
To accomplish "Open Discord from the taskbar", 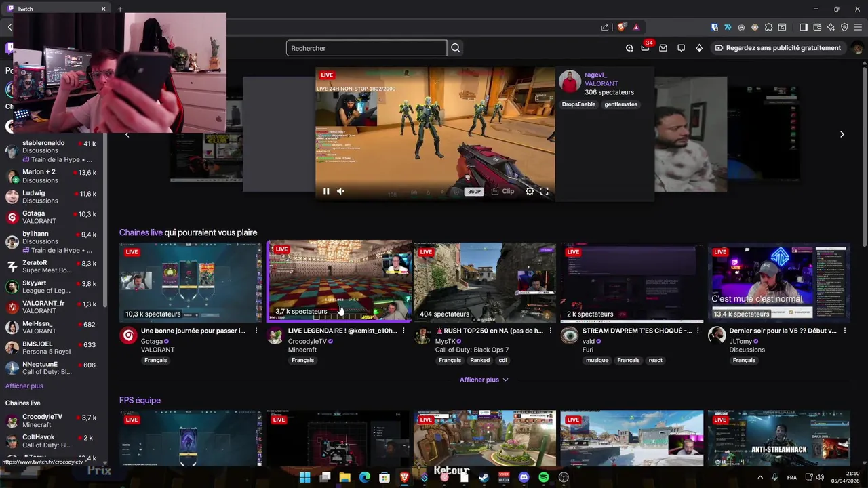I will pyautogui.click(x=524, y=477).
